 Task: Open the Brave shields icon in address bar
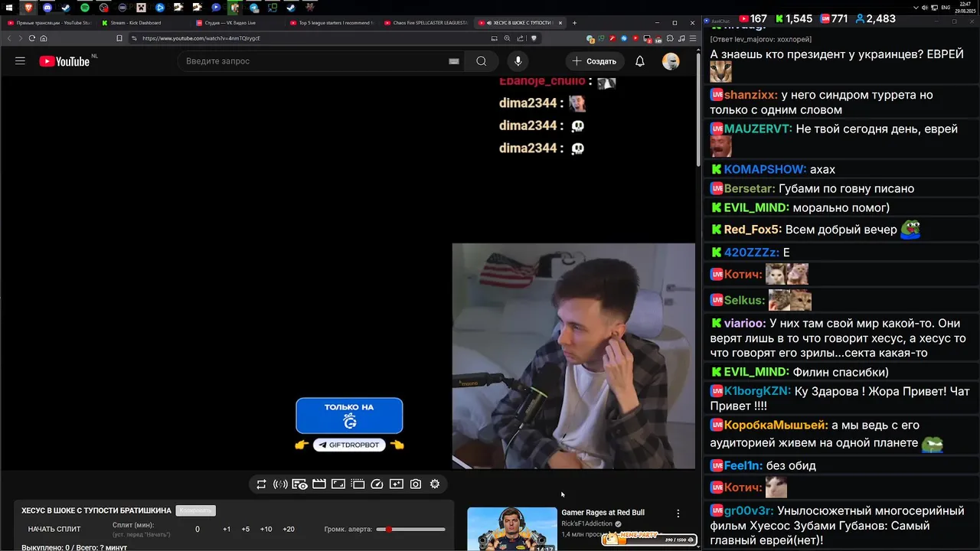[x=534, y=38]
